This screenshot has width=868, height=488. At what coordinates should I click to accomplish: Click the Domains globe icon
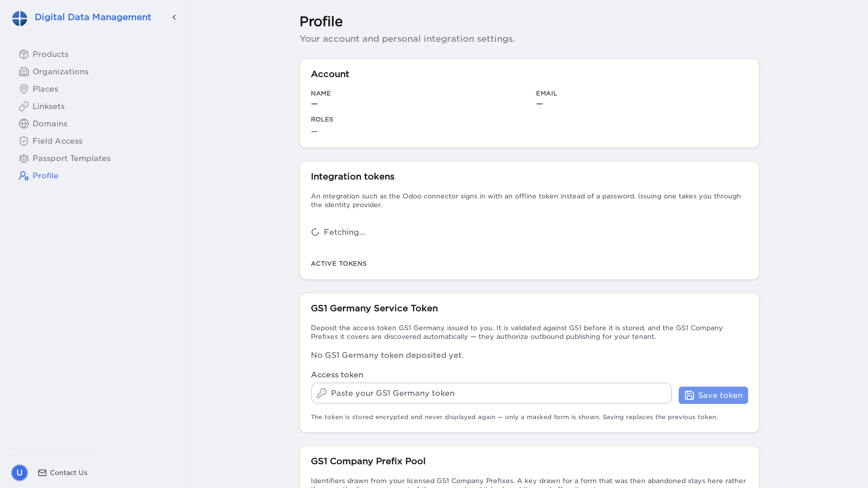pos(24,124)
